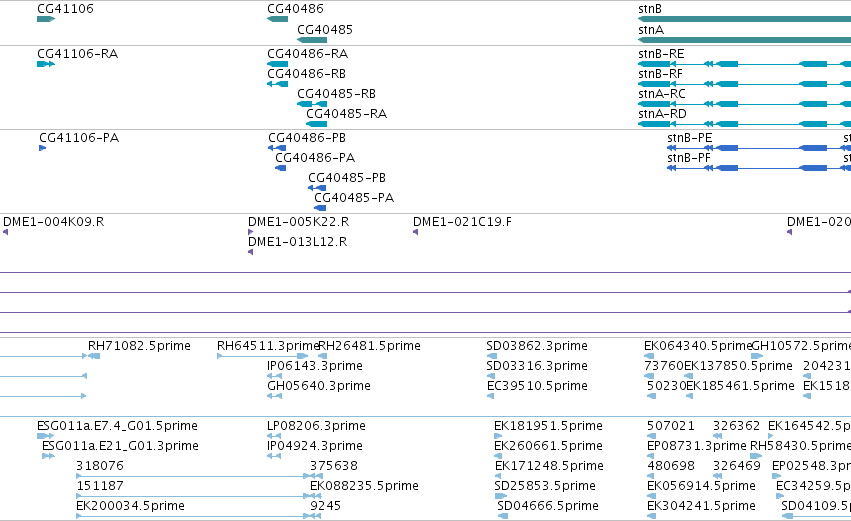Click the CG40486 gene label
Viewport: 851px width, 521px height.
click(x=295, y=9)
